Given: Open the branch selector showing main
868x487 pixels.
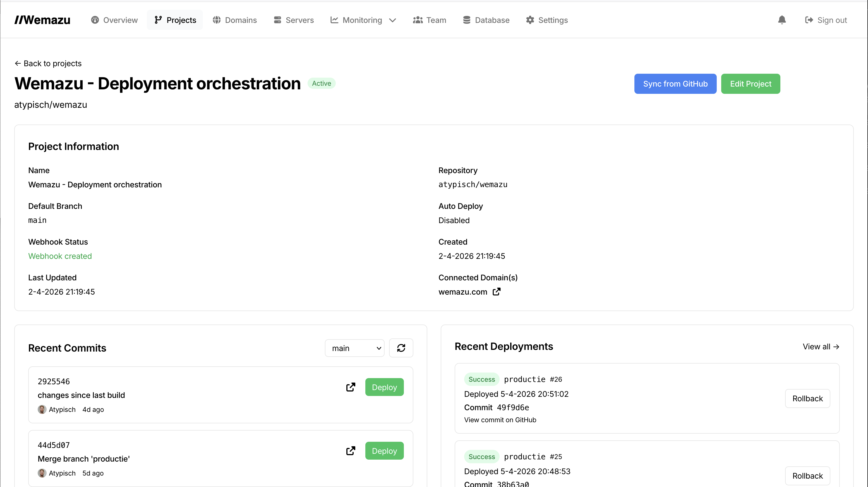Looking at the screenshot, I should [354, 348].
